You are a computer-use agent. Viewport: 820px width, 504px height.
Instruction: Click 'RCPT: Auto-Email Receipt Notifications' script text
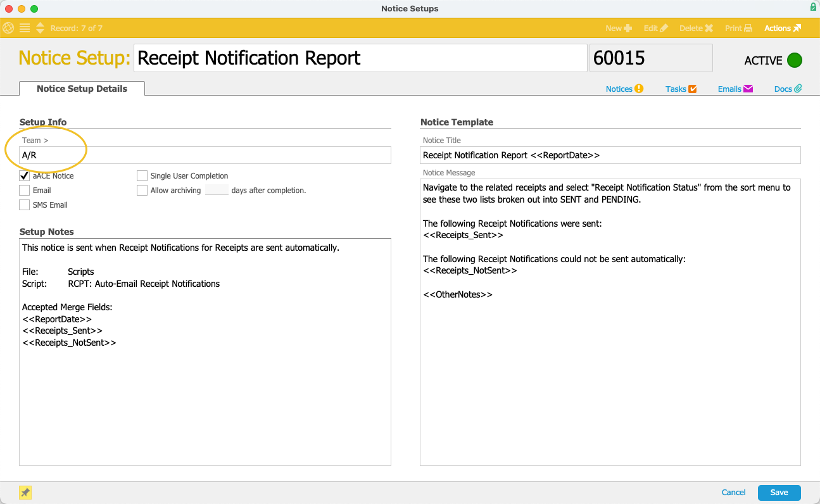144,284
